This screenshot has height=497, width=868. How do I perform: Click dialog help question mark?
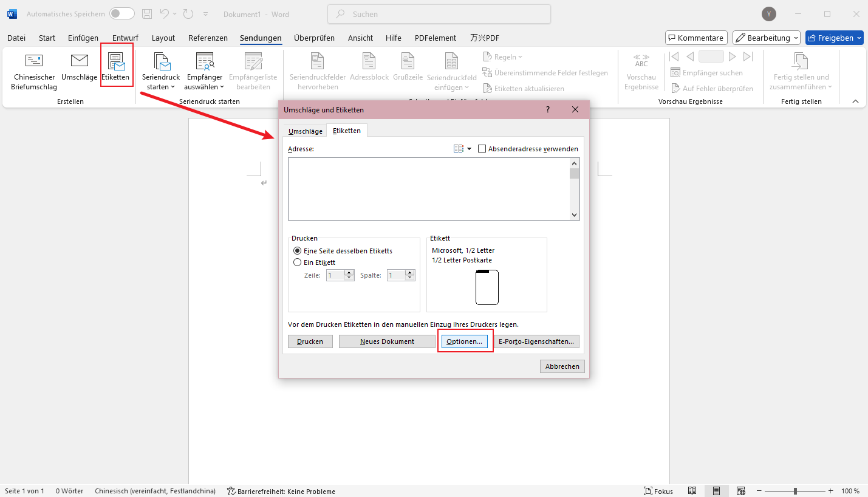(547, 110)
